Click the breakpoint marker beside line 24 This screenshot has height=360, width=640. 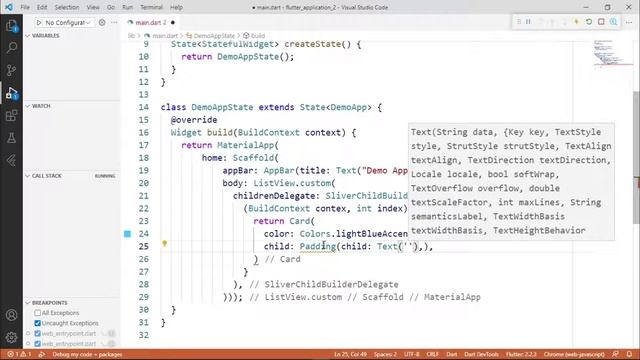127,234
